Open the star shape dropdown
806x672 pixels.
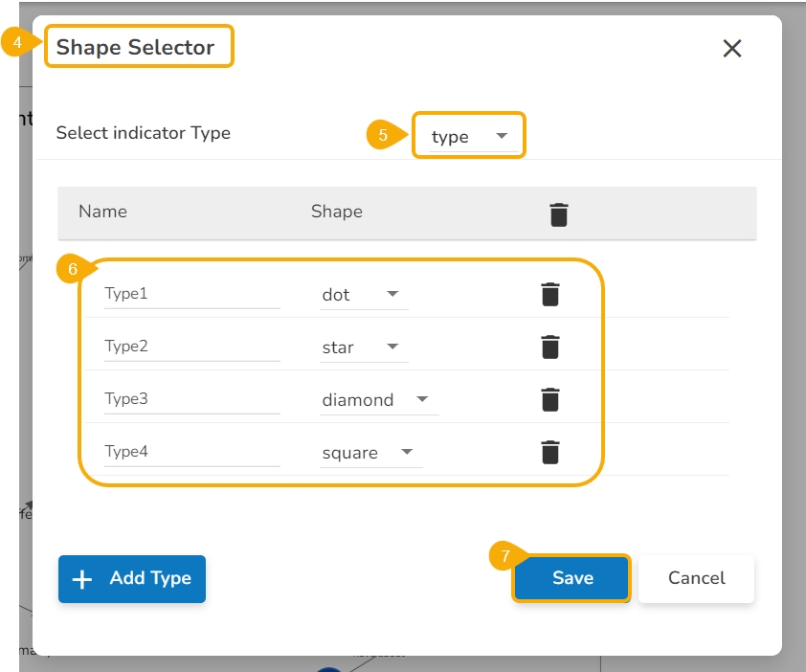click(364, 347)
